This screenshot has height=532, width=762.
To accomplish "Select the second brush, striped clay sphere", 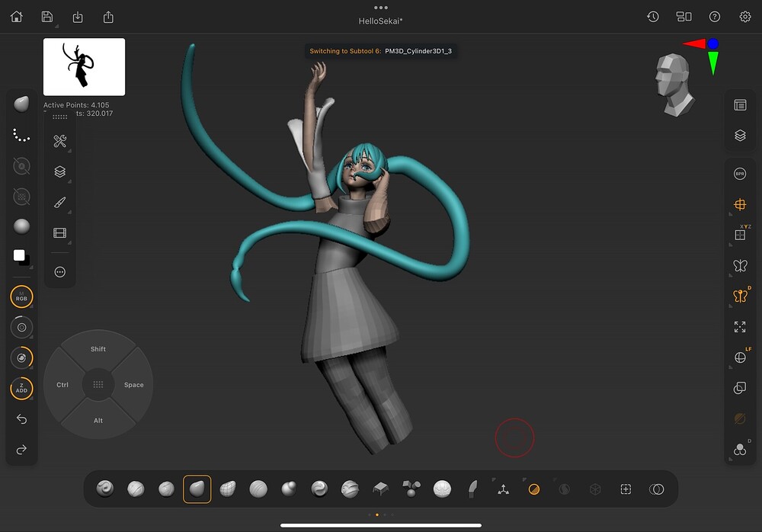I will pos(136,489).
